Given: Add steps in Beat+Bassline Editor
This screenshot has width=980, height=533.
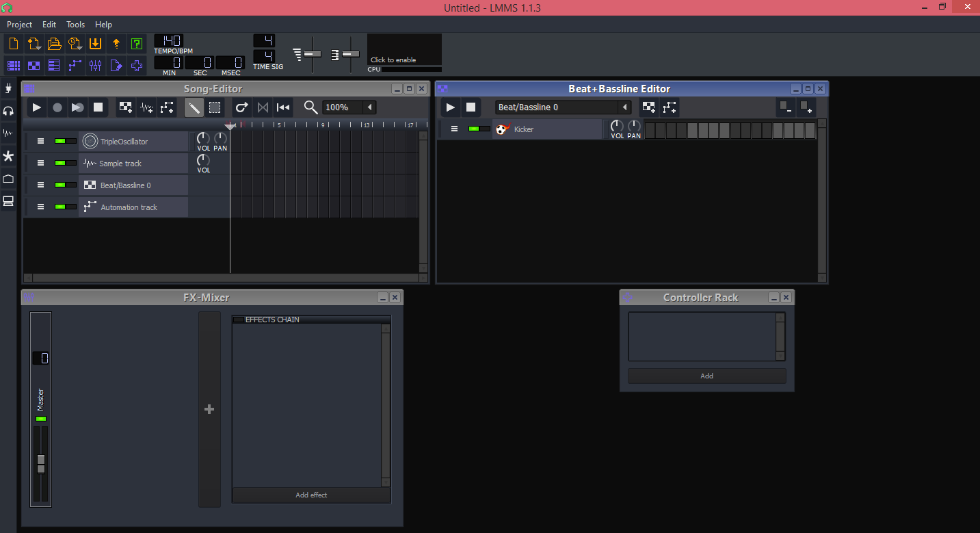Looking at the screenshot, I should coord(806,107).
